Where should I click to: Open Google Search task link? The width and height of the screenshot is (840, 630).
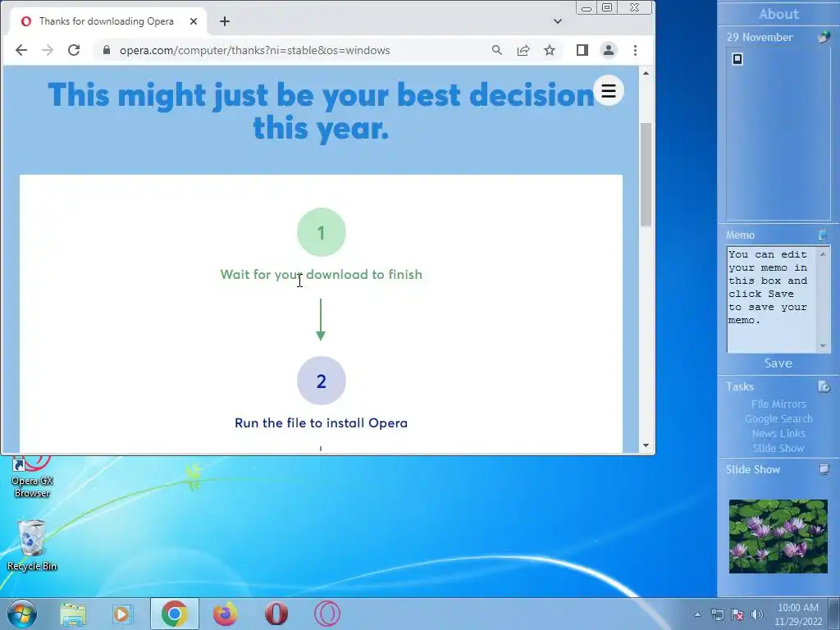(x=778, y=419)
